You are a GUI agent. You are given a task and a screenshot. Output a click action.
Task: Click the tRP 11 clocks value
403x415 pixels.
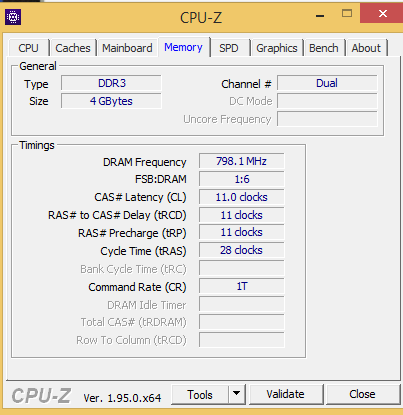pos(242,232)
